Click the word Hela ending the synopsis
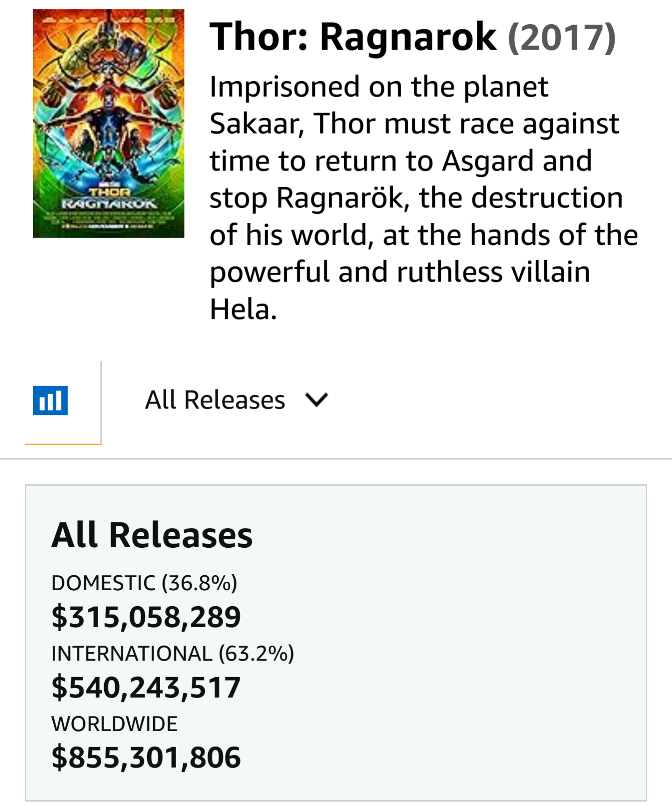Image resolution: width=672 pixels, height=812 pixels. click(243, 309)
